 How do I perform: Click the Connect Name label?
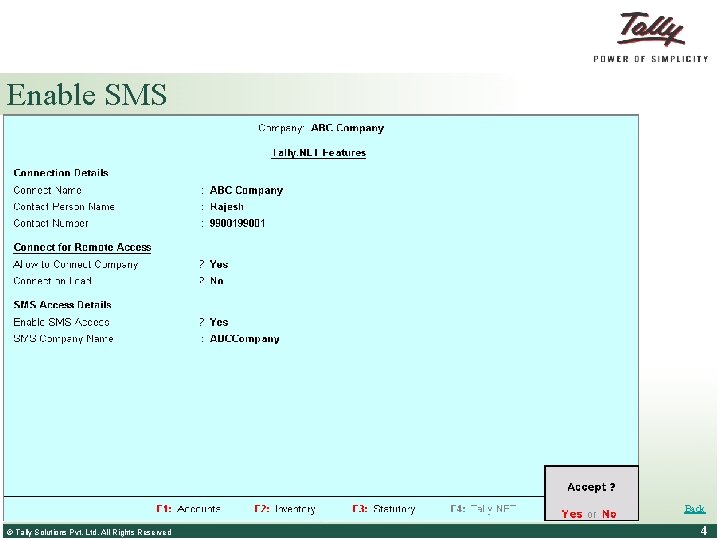[47, 190]
